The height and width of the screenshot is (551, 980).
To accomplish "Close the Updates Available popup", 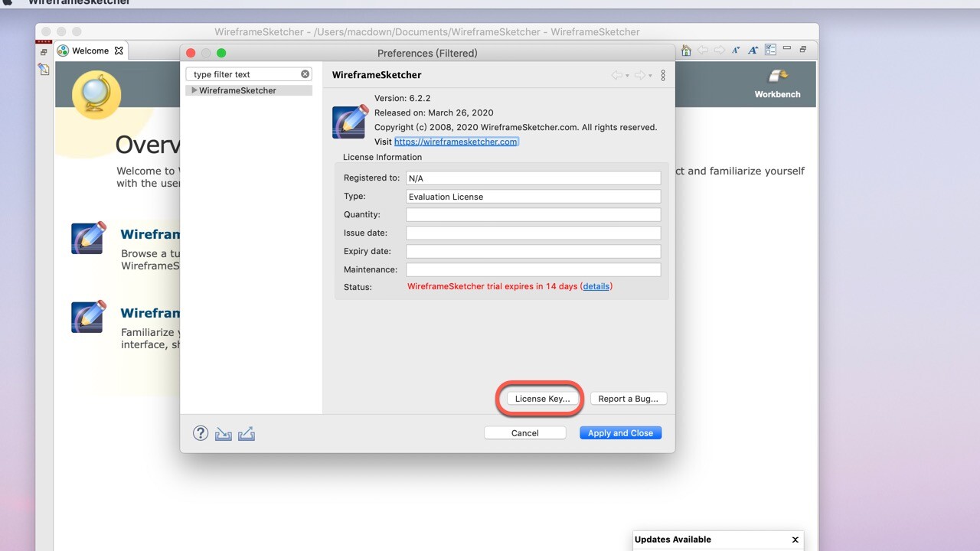I will coord(795,540).
